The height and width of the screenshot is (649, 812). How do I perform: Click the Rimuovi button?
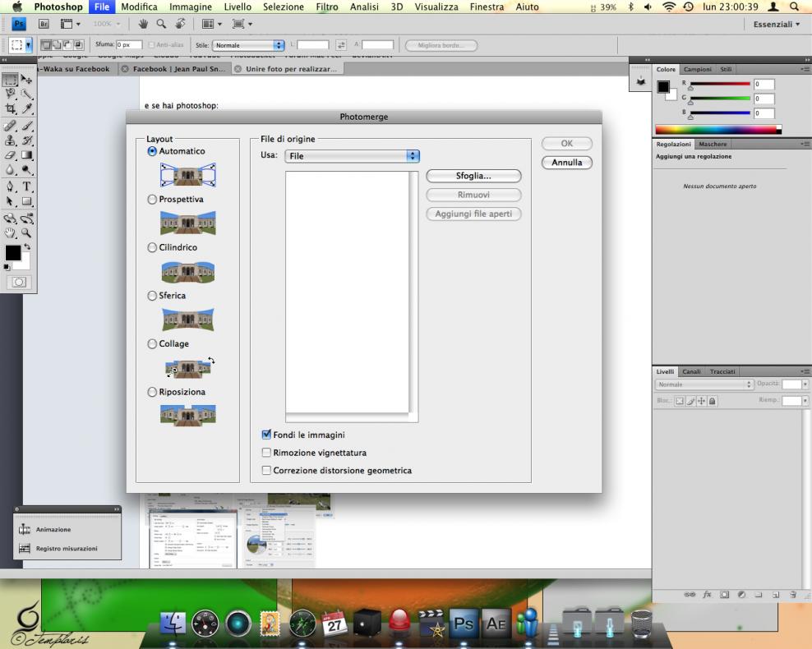(473, 195)
